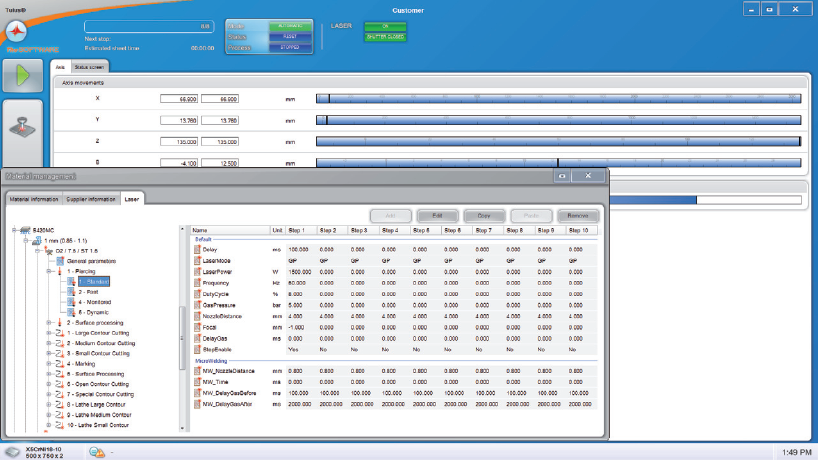Click the joystick manual control icon
The width and height of the screenshot is (818, 460).
[x=22, y=128]
